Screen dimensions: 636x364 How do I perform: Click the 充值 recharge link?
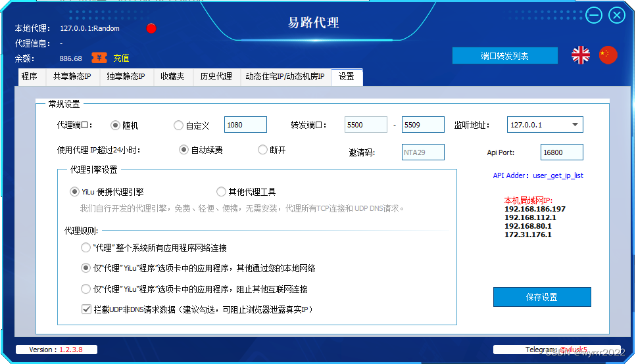(121, 58)
